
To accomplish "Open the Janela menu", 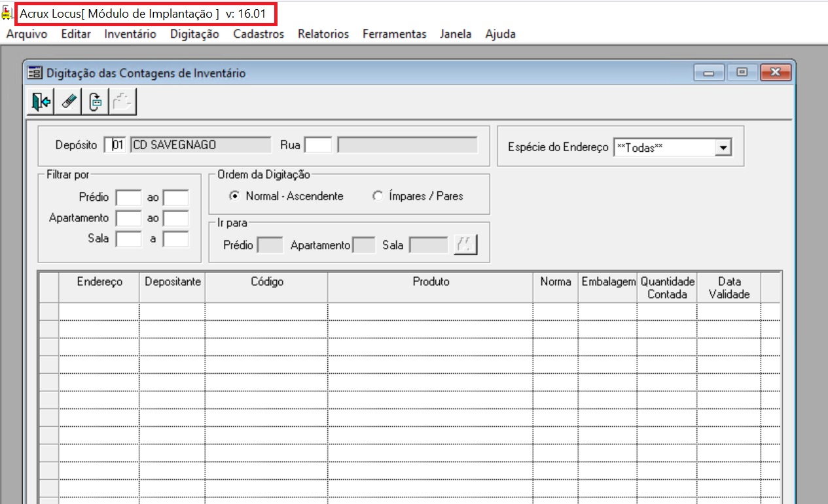I will (456, 34).
